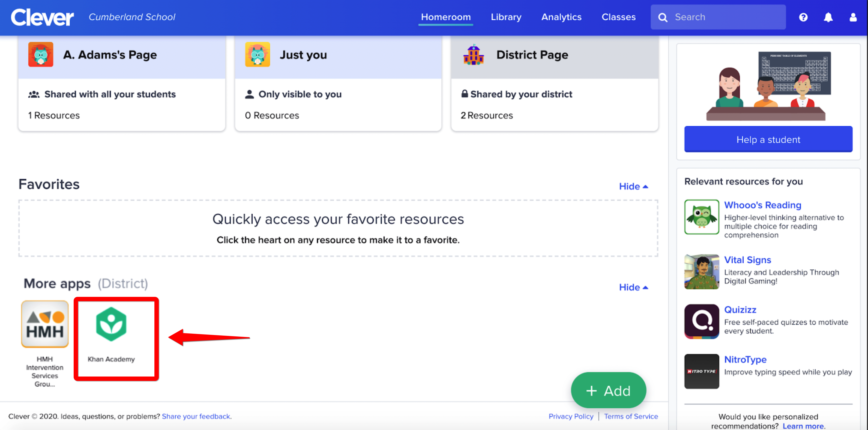Switch to the Homeroom tab
The width and height of the screenshot is (868, 430).
445,17
